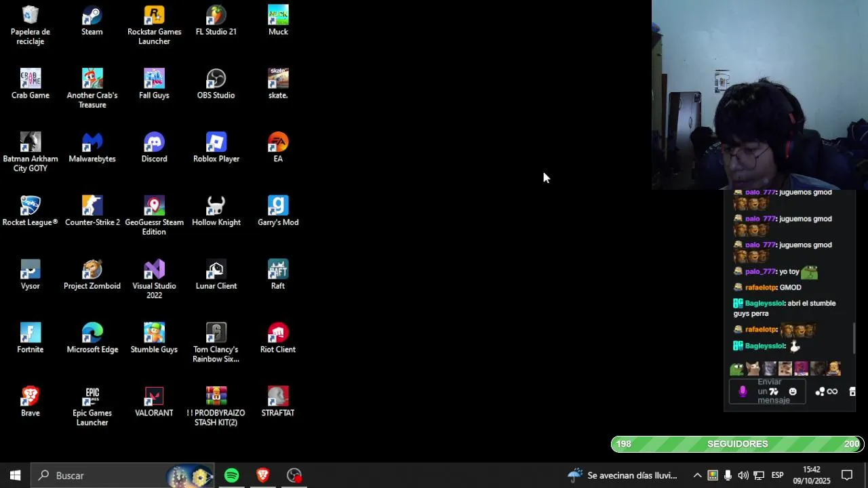Image resolution: width=868 pixels, height=488 pixels.
Task: Select Rockstar Games Launcher shortcut
Action: 154,25
